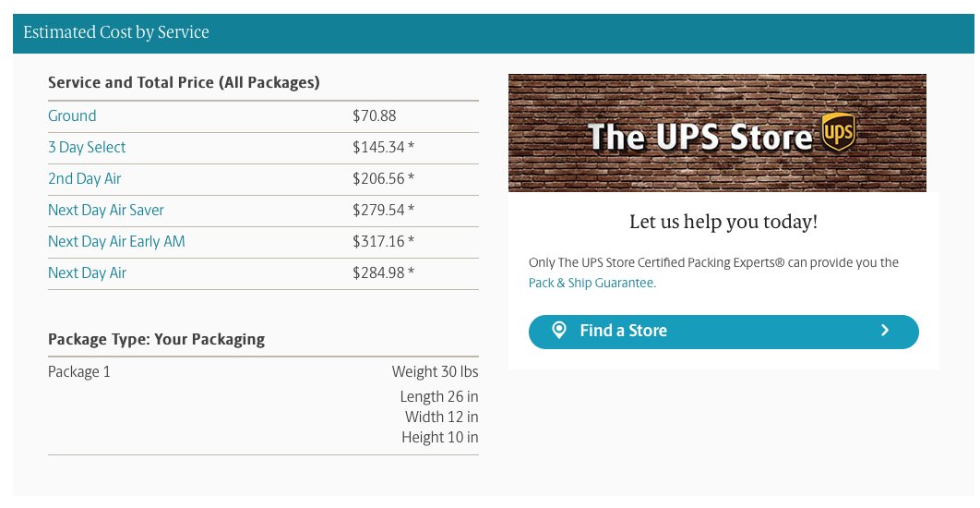980x508 pixels.
Task: Click the Package 1 row label
Action: tap(78, 371)
